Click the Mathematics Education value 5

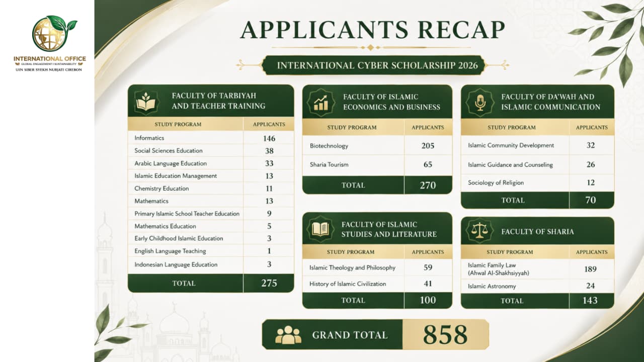coord(269,226)
